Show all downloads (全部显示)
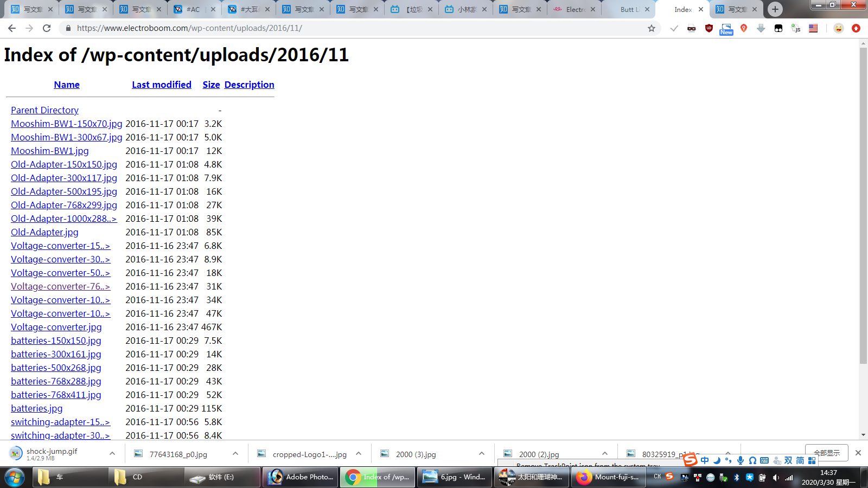Viewport: 868px width, 488px height. coord(827,453)
